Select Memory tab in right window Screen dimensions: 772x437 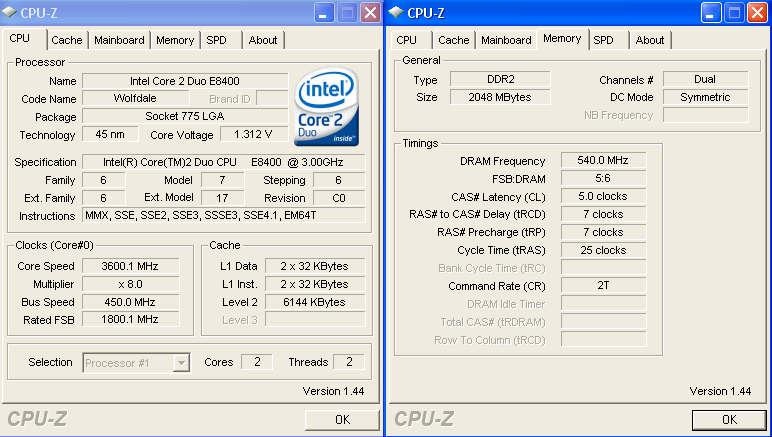tap(562, 38)
